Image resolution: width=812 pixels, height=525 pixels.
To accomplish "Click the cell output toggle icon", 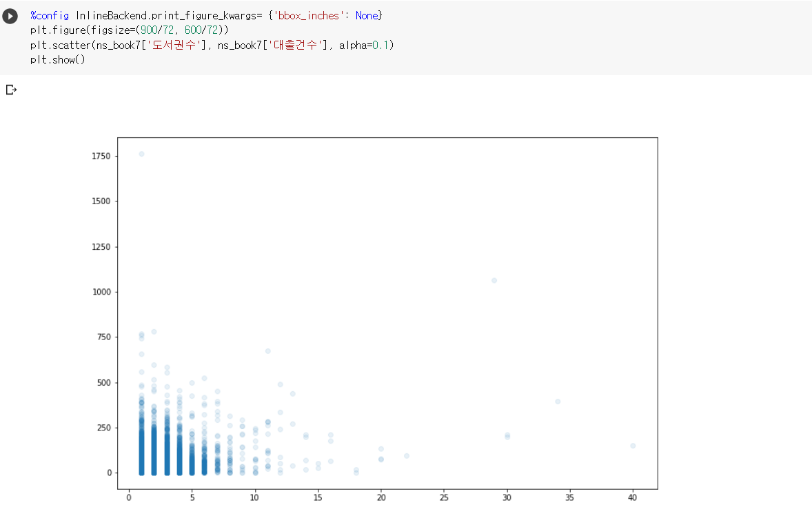I will pos(11,90).
